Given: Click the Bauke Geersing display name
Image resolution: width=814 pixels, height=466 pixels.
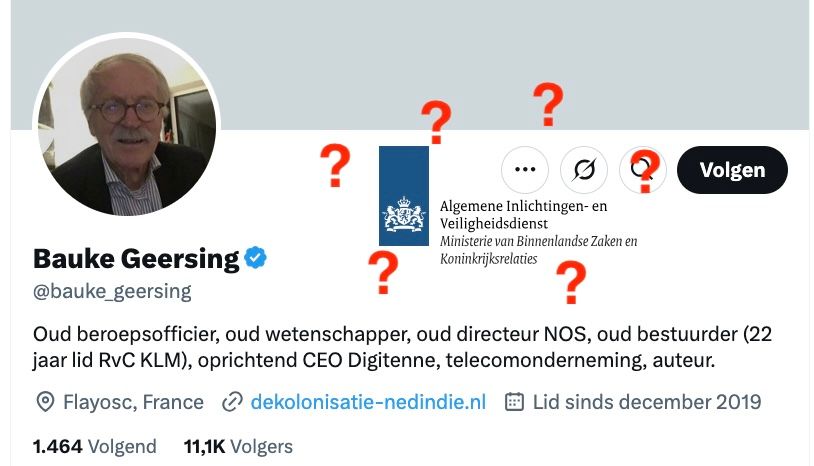Looking at the screenshot, I should pyautogui.click(x=136, y=258).
